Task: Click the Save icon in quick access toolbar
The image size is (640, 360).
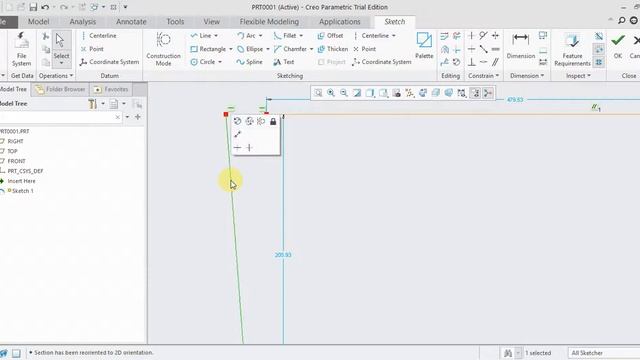Action: pos(33,7)
